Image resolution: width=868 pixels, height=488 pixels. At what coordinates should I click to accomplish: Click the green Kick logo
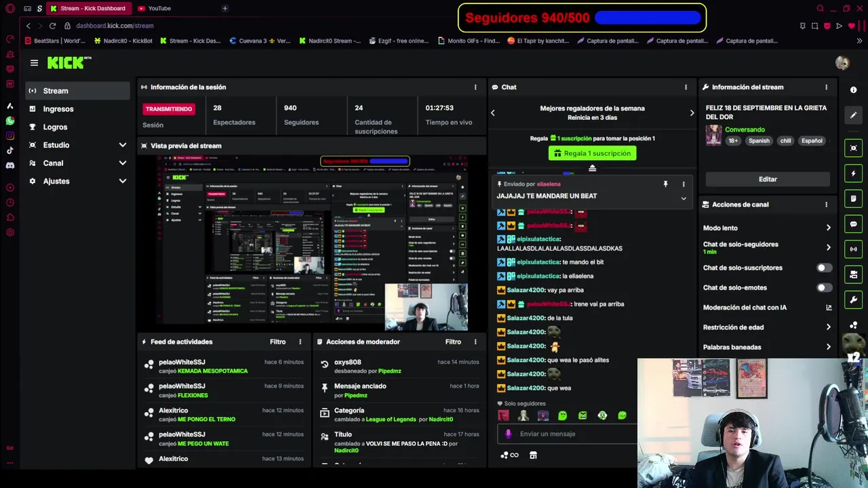coord(69,63)
